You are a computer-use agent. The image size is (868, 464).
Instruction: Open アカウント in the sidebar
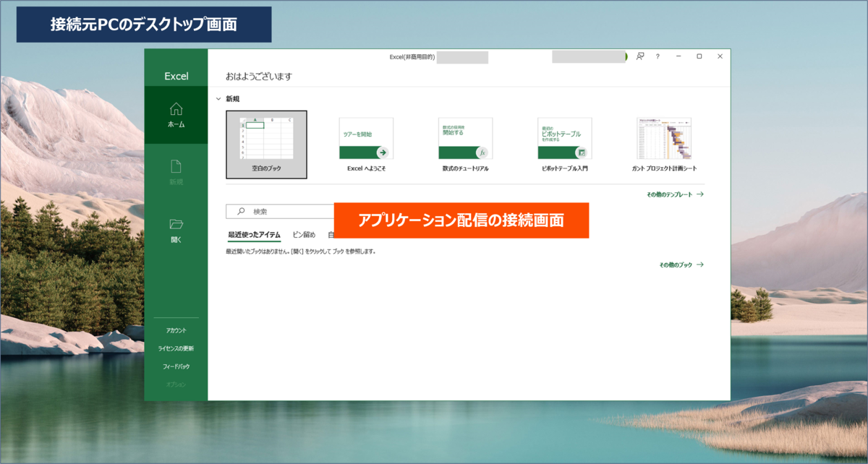[176, 330]
